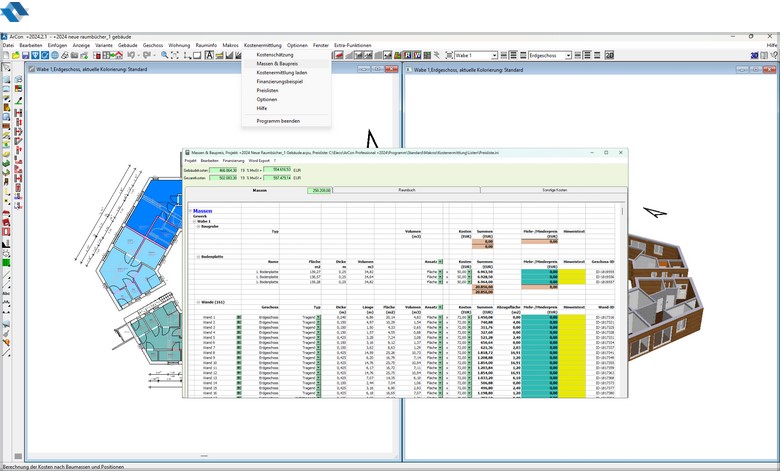Click the zoom magnifier icon
The height and width of the screenshot is (475, 782).
[164, 55]
